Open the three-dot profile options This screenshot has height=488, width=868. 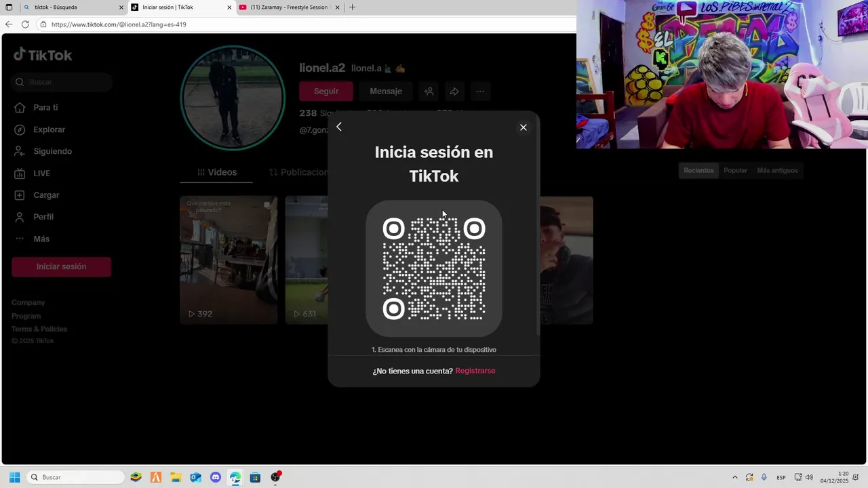pyautogui.click(x=480, y=91)
